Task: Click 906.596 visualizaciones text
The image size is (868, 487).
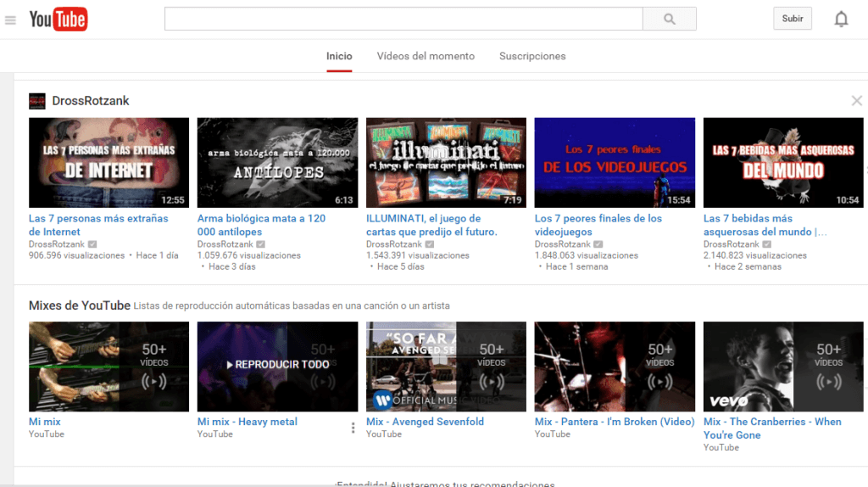Action: (76, 255)
